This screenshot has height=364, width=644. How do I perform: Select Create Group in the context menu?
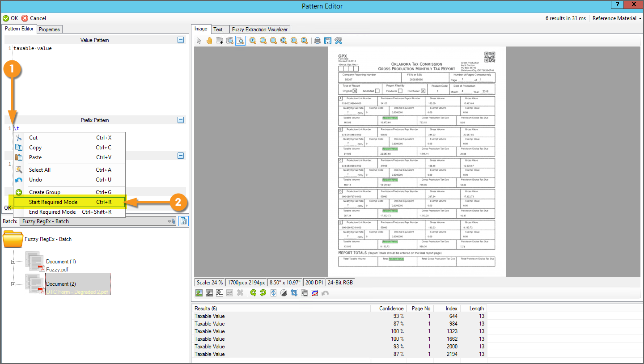tap(45, 192)
